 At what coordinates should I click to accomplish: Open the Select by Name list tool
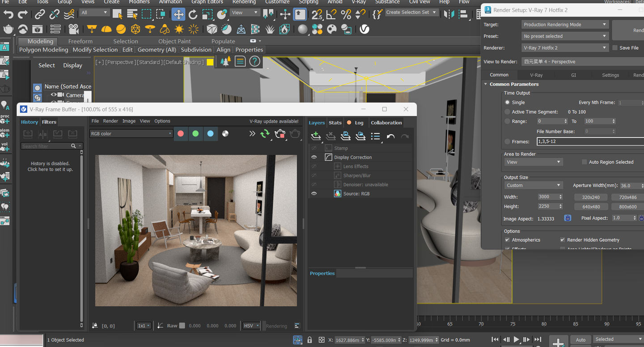pyautogui.click(x=132, y=14)
